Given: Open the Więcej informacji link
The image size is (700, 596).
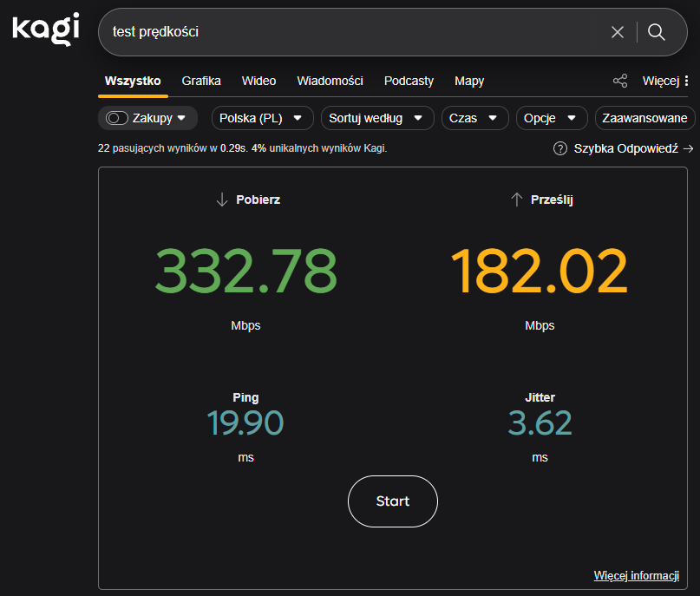Looking at the screenshot, I should pos(636,575).
